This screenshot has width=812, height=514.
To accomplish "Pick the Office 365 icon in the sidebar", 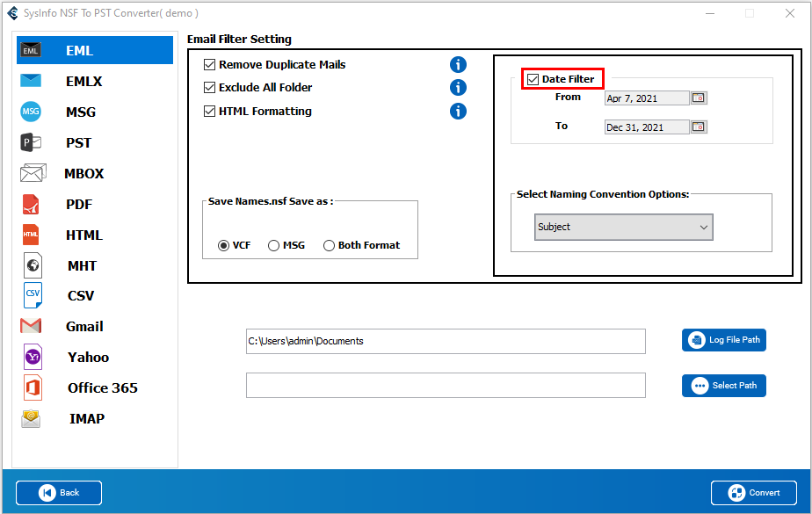I will 31,387.
